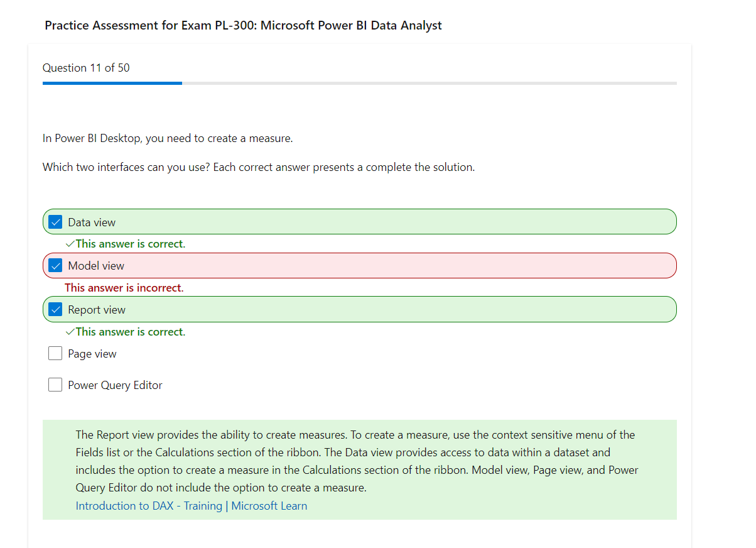Screen dimensions: 756x548
Task: Click the 'Power Query Editor' option label
Action: click(115, 385)
